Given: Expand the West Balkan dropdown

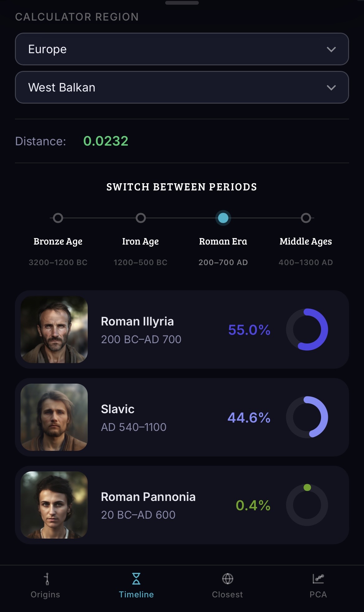Looking at the screenshot, I should coord(182,87).
